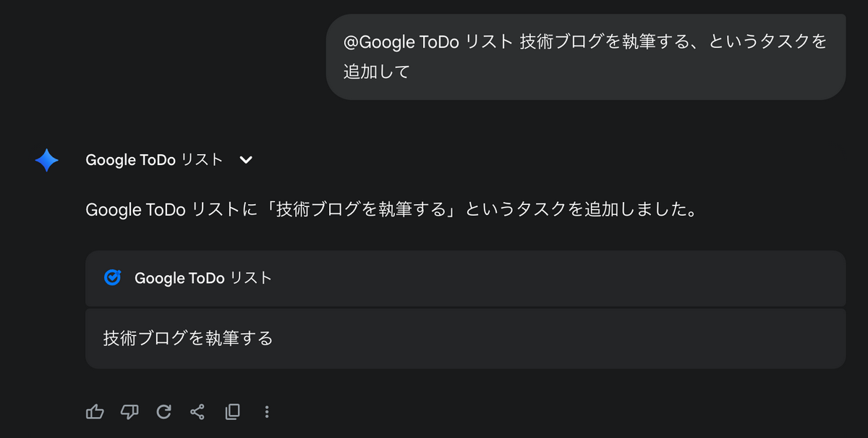Open the 技術ブログを執筆する task item
The image size is (868, 438).
coord(465,338)
